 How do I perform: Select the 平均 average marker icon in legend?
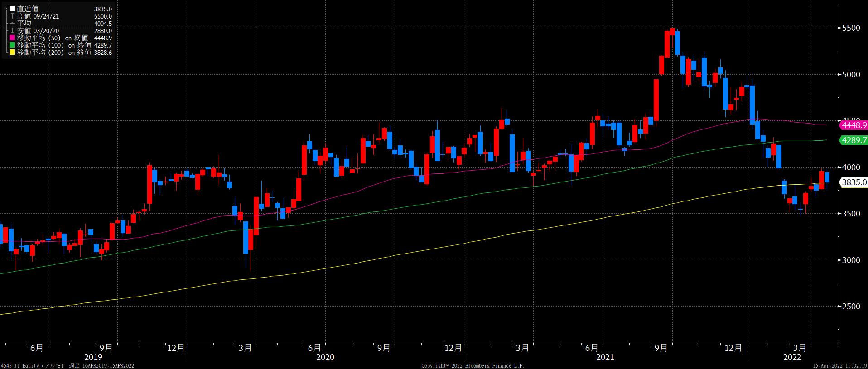coord(12,24)
